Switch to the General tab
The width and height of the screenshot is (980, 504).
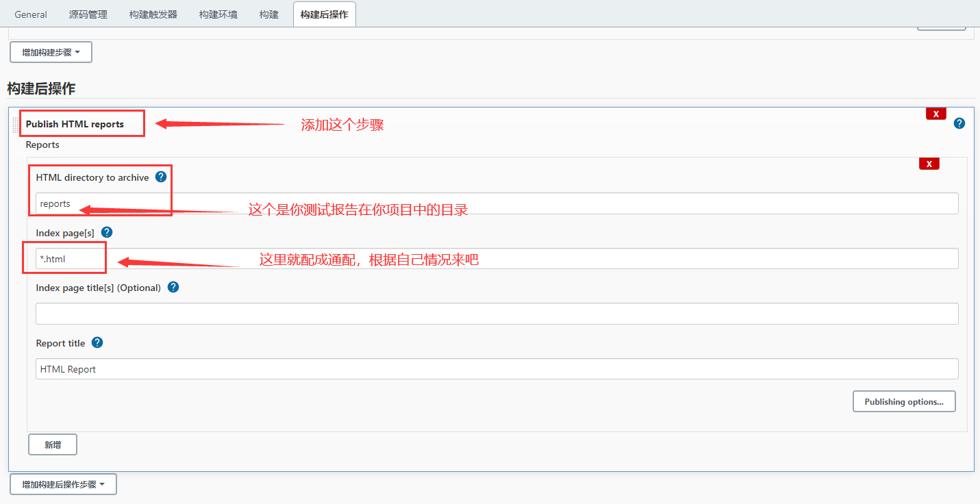[31, 14]
